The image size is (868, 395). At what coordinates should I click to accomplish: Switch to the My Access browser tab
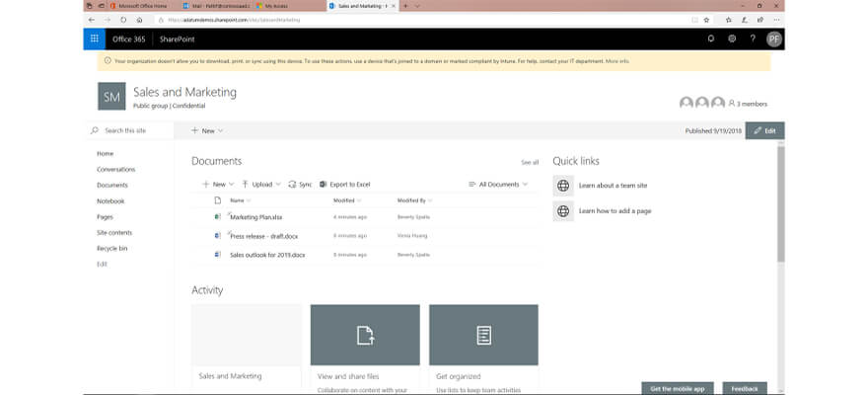click(x=290, y=6)
